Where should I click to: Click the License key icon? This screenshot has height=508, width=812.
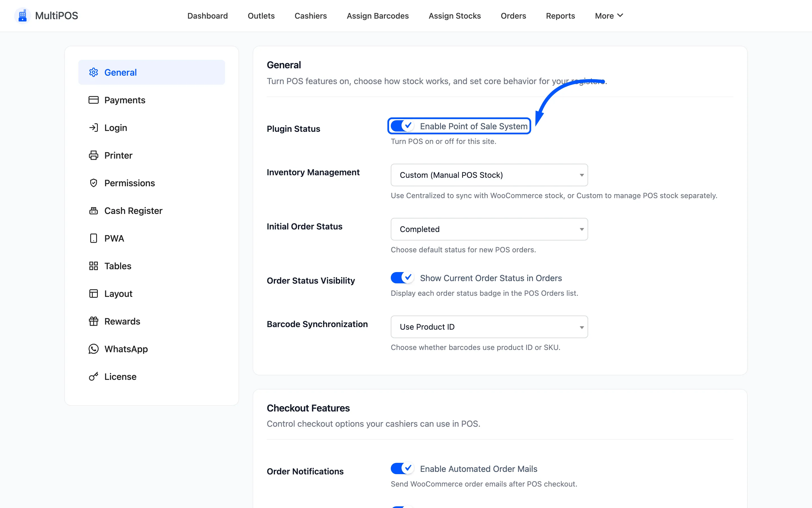point(94,376)
